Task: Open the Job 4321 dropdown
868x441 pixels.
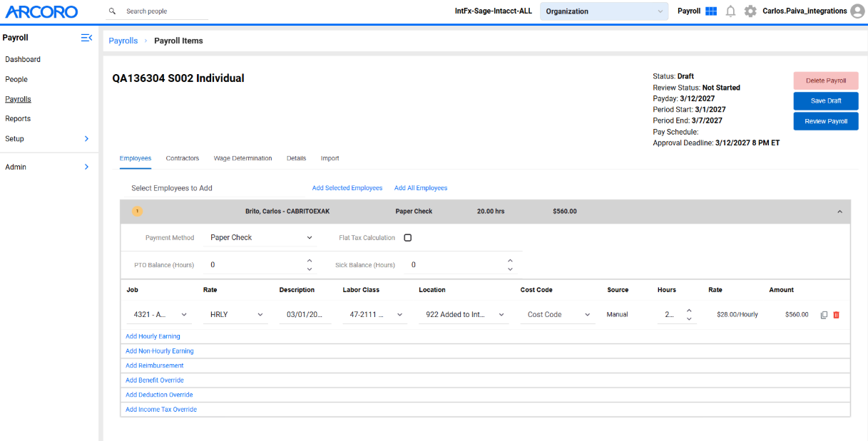Action: [160, 314]
